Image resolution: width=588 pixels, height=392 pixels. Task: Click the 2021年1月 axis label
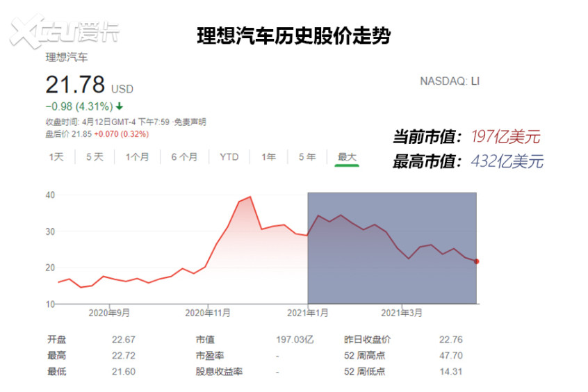307,313
